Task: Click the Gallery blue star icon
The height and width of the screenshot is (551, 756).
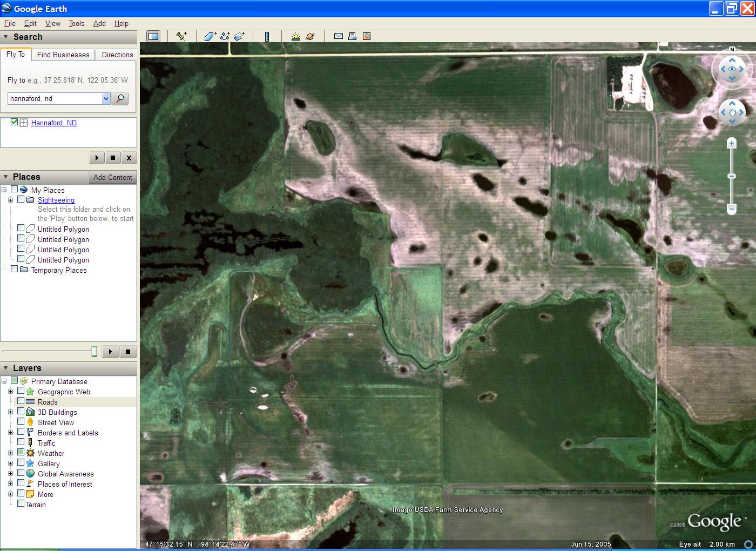Action: click(30, 463)
